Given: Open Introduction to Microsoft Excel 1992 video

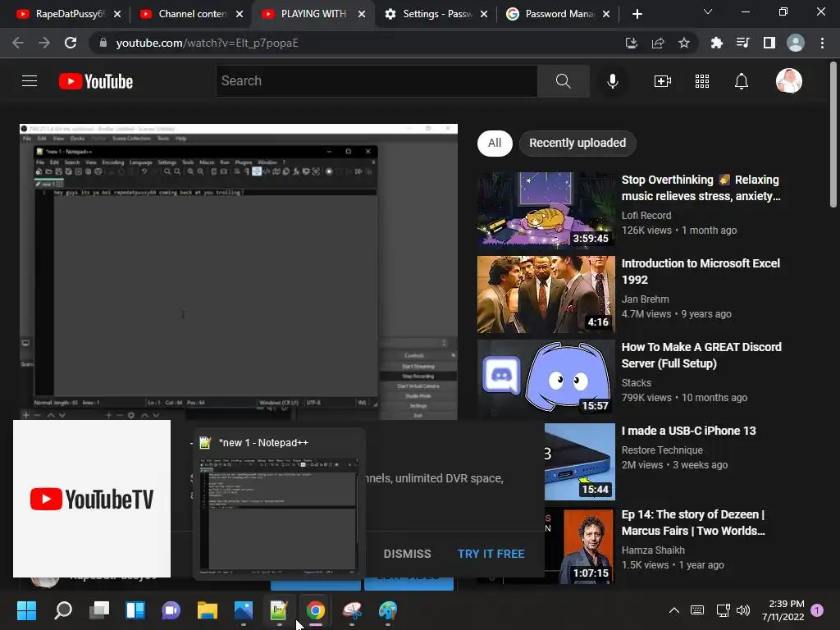Looking at the screenshot, I should 701,272.
